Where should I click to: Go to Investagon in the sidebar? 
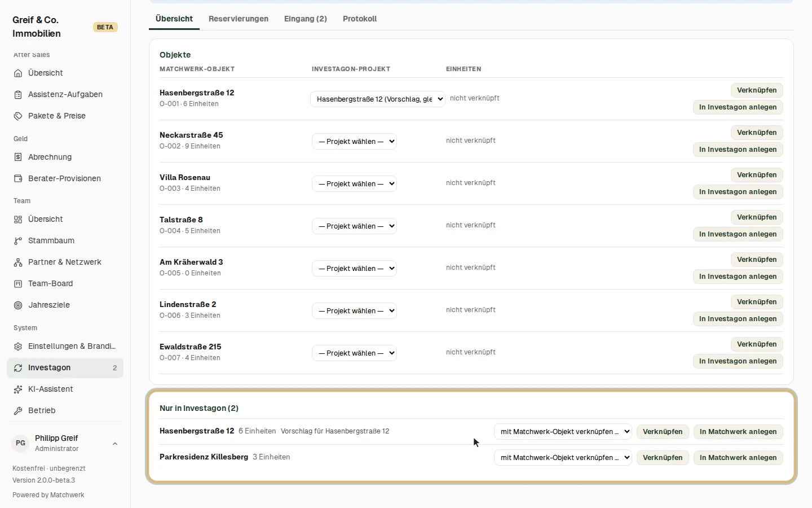click(x=65, y=368)
